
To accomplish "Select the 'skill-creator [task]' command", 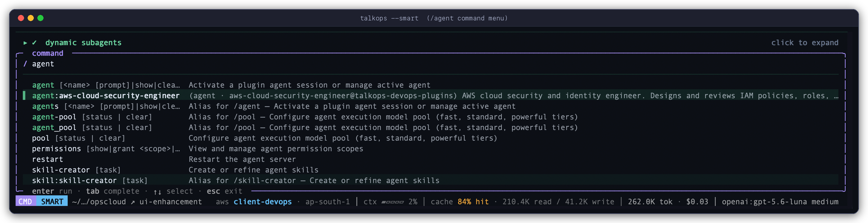I will coord(431,170).
